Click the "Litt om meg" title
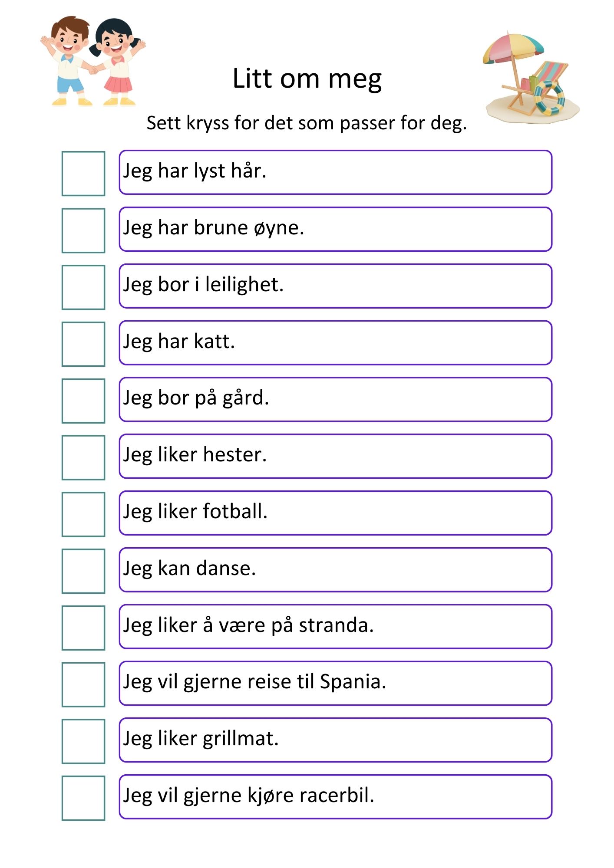 tap(307, 79)
